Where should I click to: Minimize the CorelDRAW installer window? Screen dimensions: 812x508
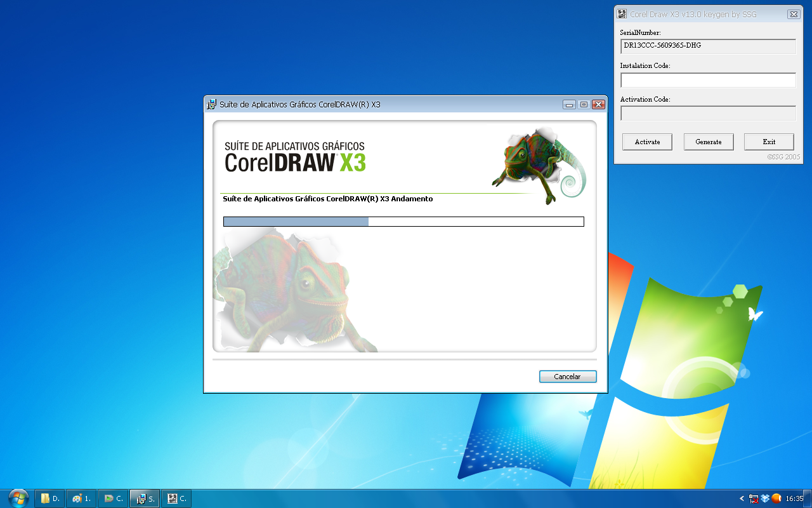click(569, 105)
